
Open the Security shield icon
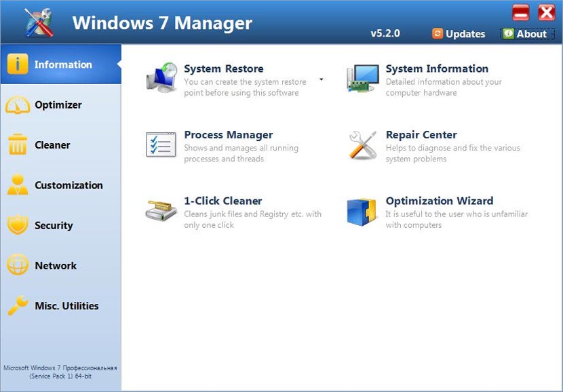(x=17, y=225)
